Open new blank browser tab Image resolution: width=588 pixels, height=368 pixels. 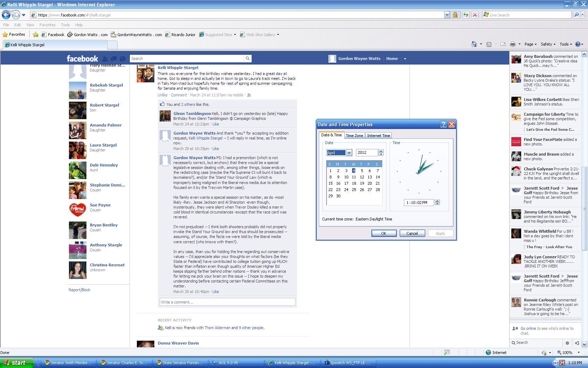(112, 45)
